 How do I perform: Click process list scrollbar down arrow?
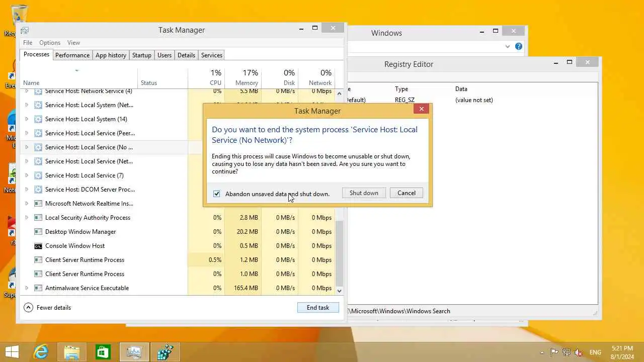(339, 291)
